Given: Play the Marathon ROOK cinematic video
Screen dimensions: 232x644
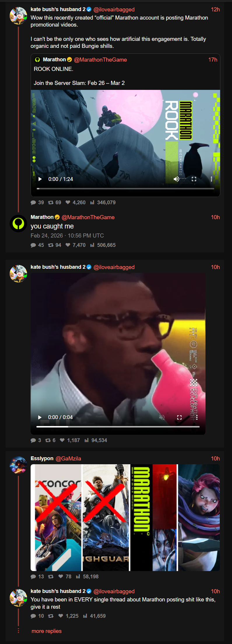Looking at the screenshot, I should click(x=40, y=179).
